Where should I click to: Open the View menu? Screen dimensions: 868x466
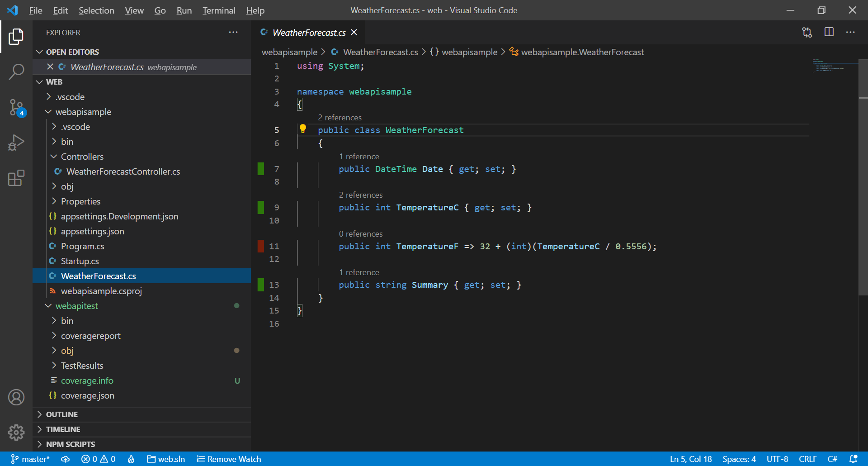pos(134,10)
